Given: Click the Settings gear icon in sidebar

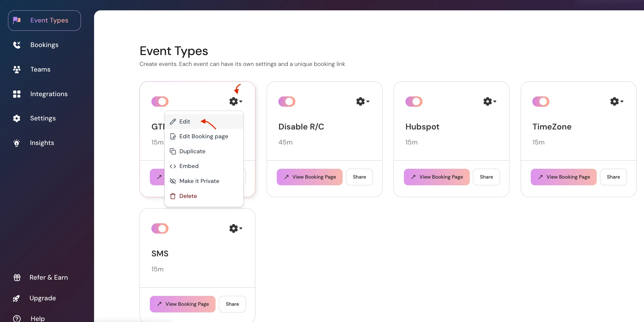Looking at the screenshot, I should (x=17, y=118).
